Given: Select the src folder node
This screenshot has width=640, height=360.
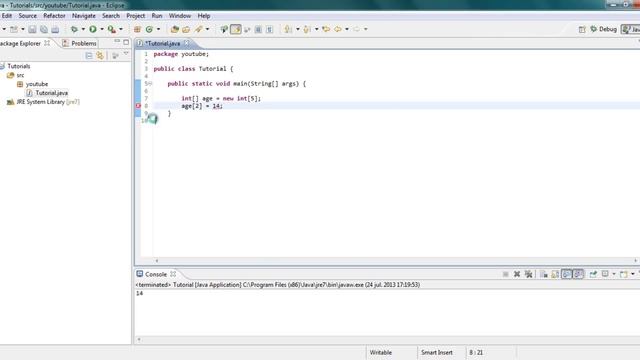Looking at the screenshot, I should pos(16,75).
